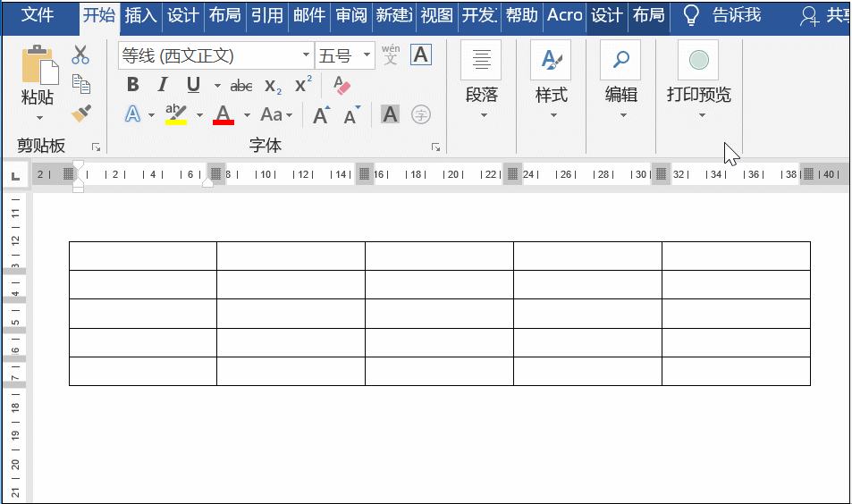Click the character border icon
This screenshot has width=852, height=504.
(421, 55)
